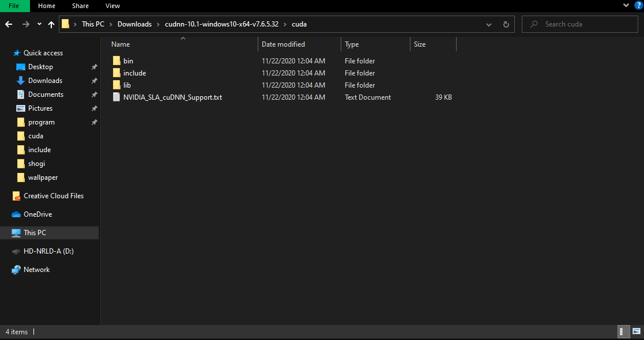The width and height of the screenshot is (644, 340).
Task: Switch to the Share ribbon tab
Action: (x=80, y=6)
